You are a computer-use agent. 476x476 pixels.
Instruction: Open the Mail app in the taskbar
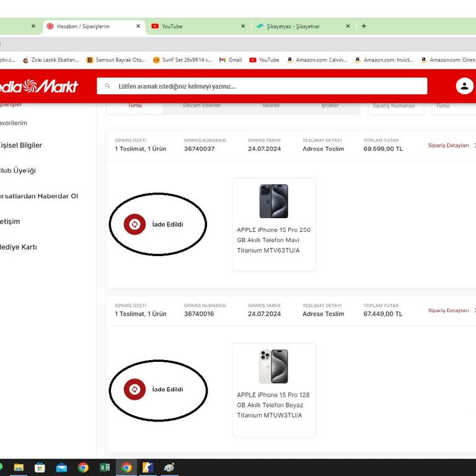coord(61,467)
